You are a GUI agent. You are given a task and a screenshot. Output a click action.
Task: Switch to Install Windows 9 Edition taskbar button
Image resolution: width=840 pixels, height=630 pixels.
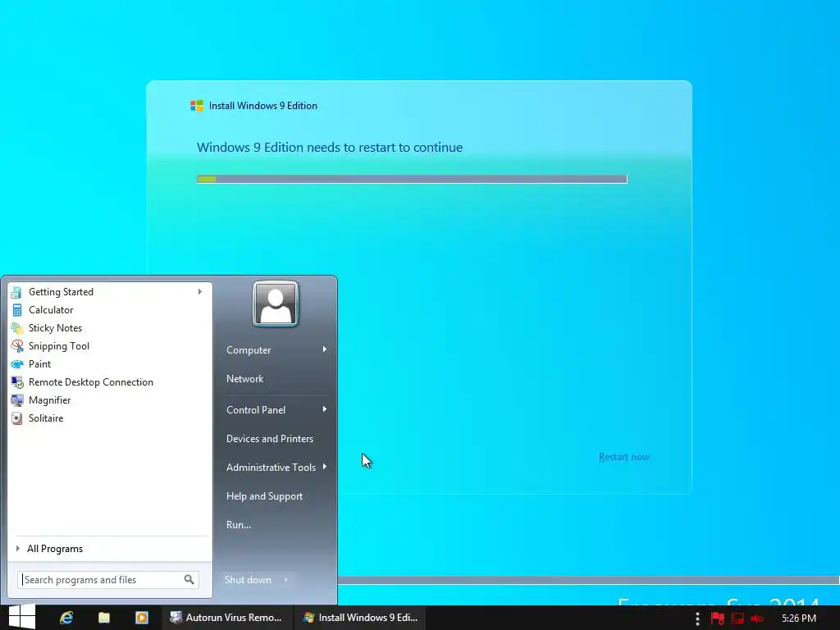pos(361,618)
